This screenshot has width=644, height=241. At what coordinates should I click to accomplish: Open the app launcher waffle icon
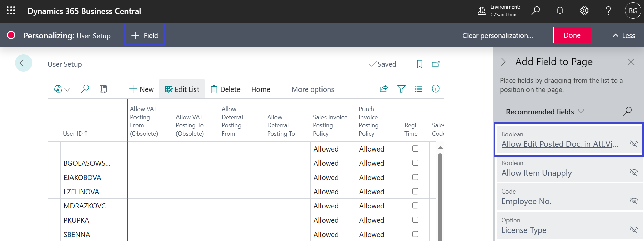tap(11, 11)
